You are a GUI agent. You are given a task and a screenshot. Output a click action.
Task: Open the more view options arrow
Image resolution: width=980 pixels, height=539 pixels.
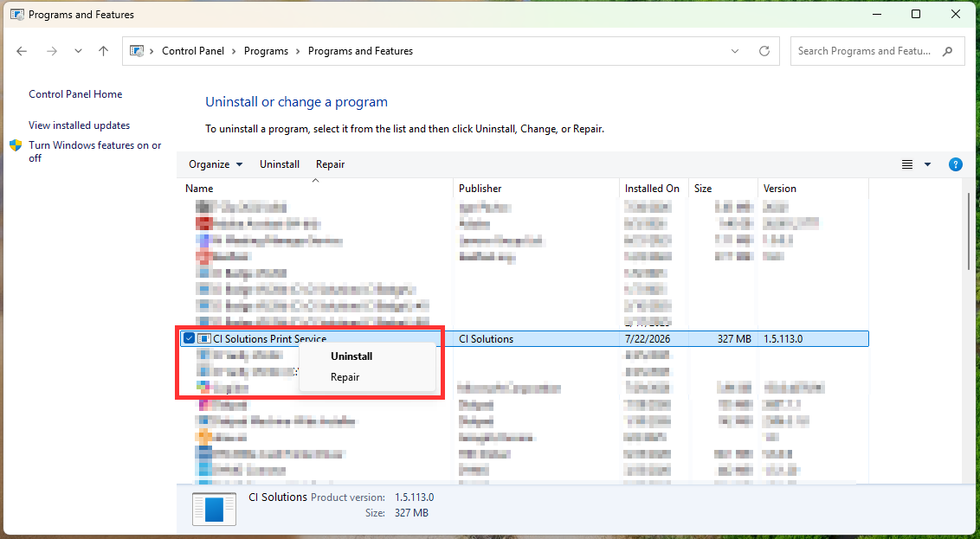(927, 164)
